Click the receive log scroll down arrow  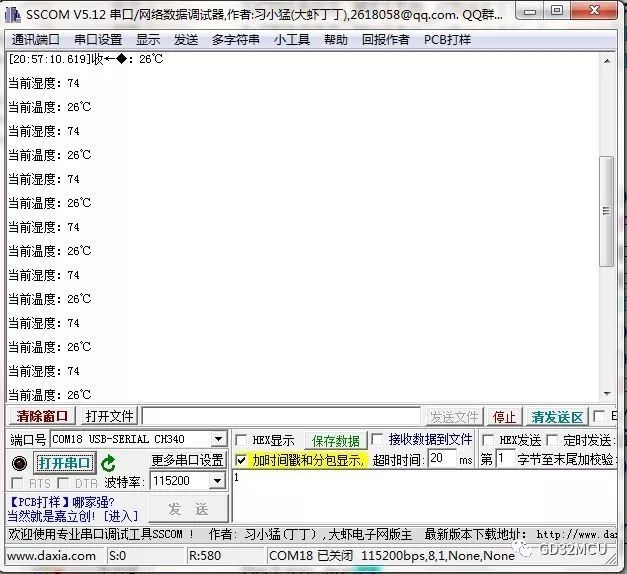[607, 394]
